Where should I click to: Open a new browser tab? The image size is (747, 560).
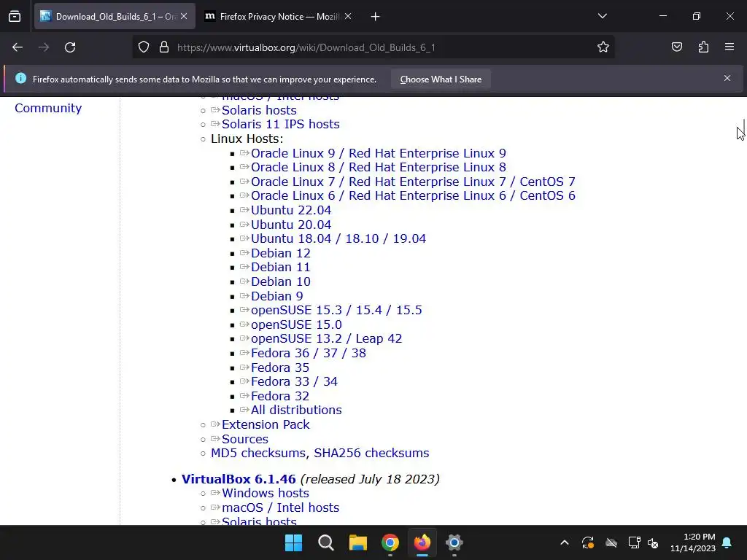click(376, 17)
